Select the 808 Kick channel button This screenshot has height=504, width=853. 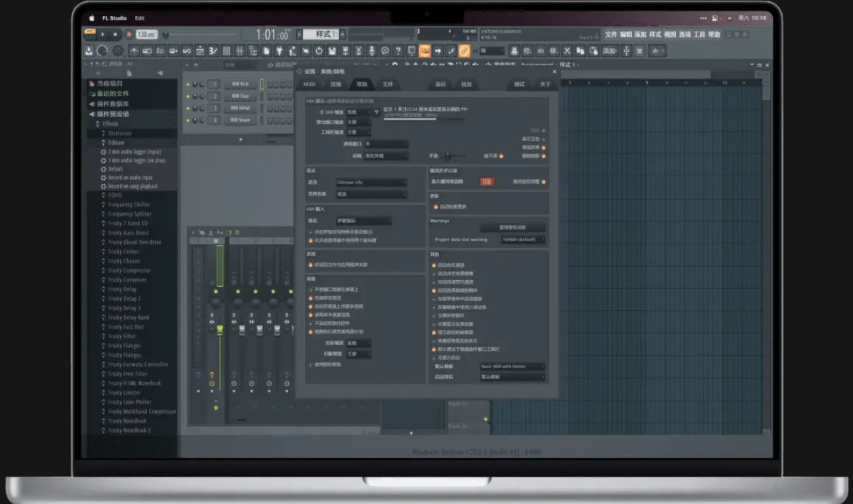tap(240, 84)
